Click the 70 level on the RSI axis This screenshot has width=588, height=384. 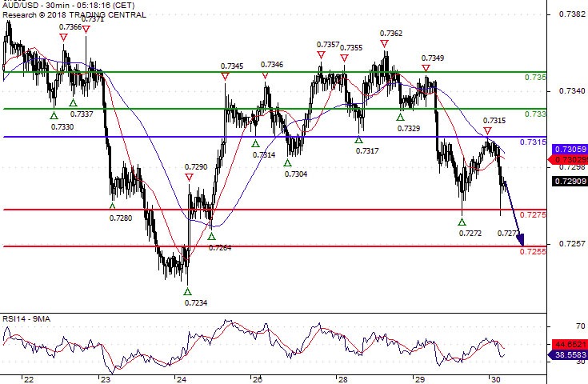coord(581,326)
